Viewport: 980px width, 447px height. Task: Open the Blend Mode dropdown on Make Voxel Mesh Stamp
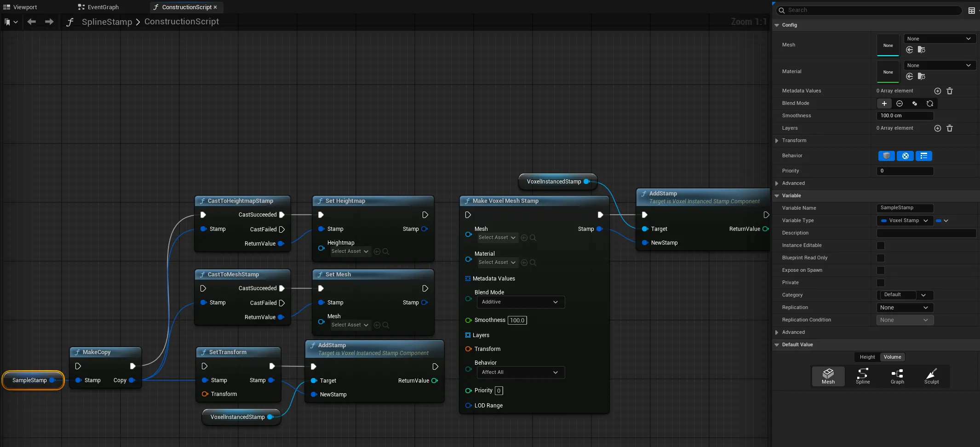520,302
